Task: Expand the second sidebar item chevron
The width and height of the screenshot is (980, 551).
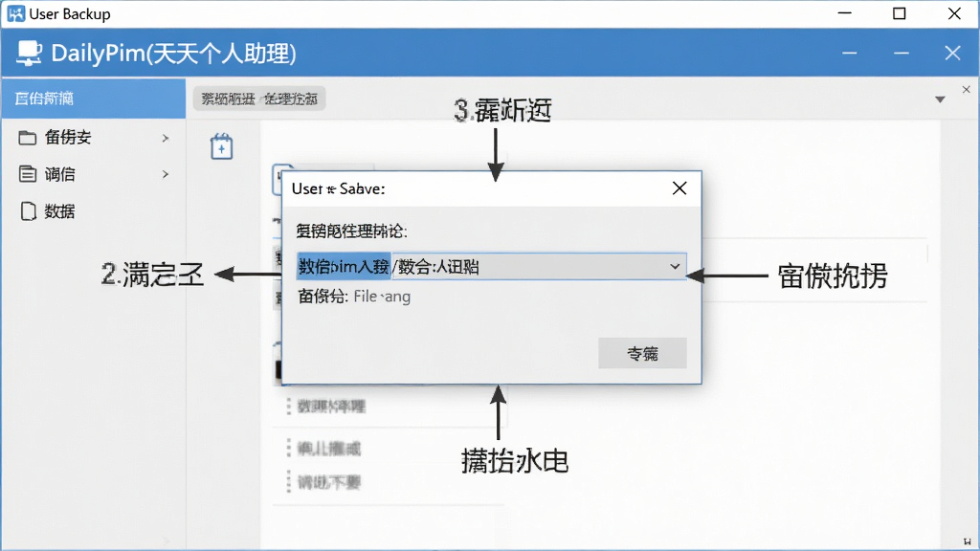Action: tap(165, 174)
